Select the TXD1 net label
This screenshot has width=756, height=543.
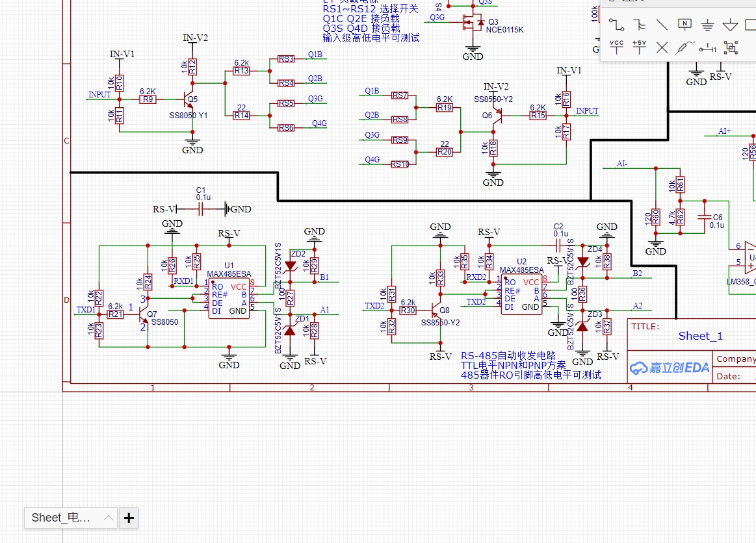[86, 310]
